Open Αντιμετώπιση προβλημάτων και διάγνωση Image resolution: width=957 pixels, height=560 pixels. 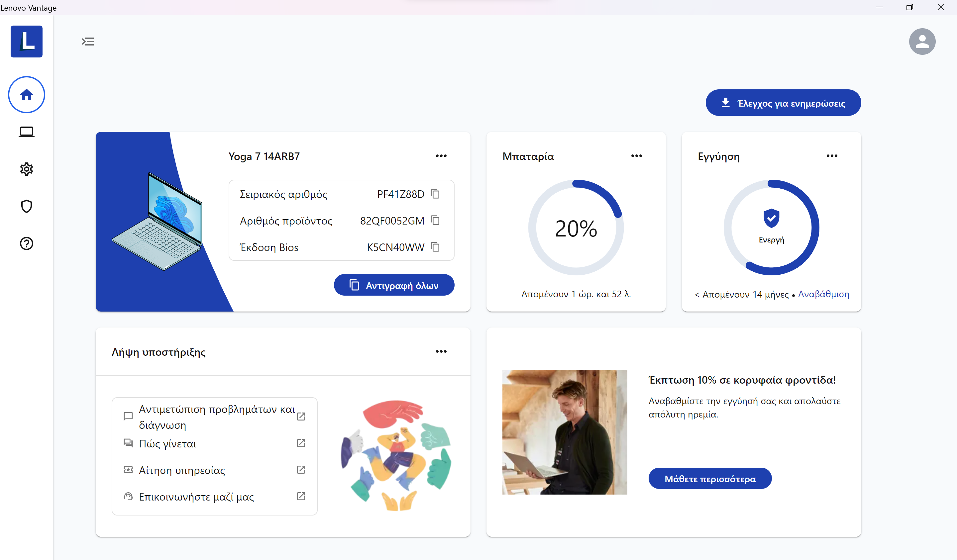216,417
